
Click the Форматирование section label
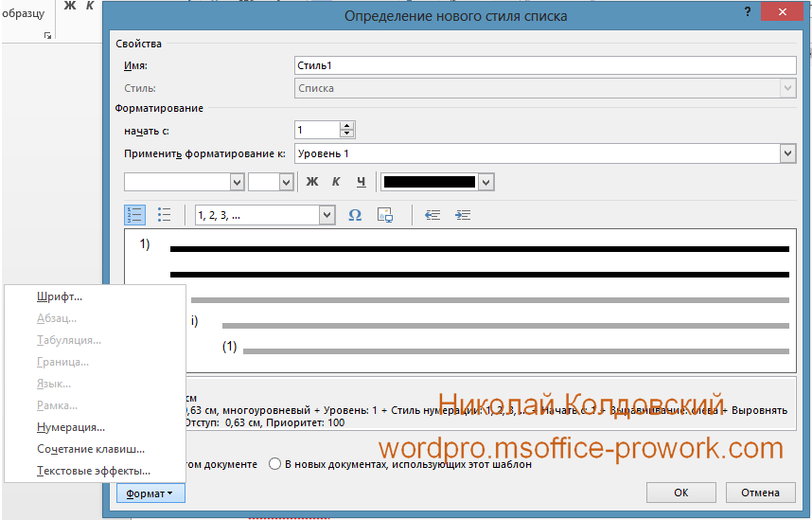[x=159, y=108]
